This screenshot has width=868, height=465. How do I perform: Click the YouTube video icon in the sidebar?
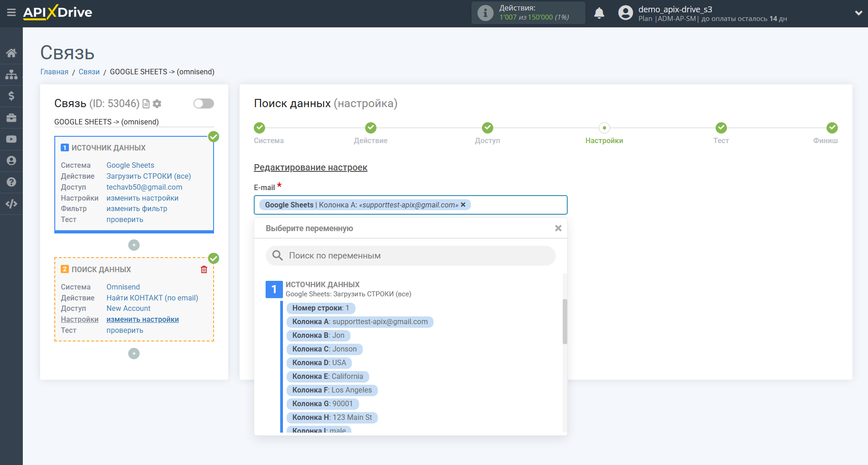click(x=11, y=139)
